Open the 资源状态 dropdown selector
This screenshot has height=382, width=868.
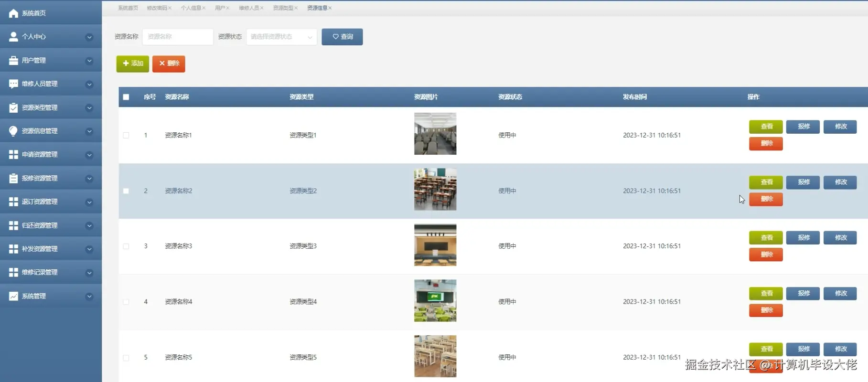(x=281, y=37)
